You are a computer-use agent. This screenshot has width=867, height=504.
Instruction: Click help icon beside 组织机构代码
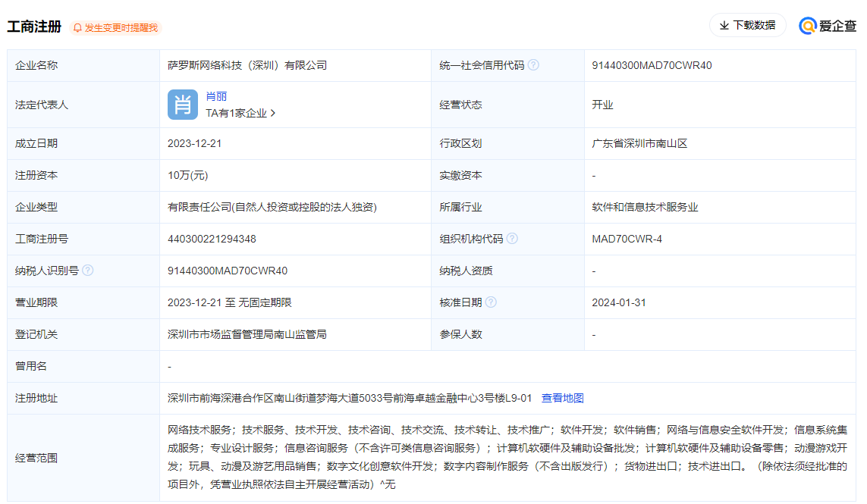pyautogui.click(x=512, y=239)
